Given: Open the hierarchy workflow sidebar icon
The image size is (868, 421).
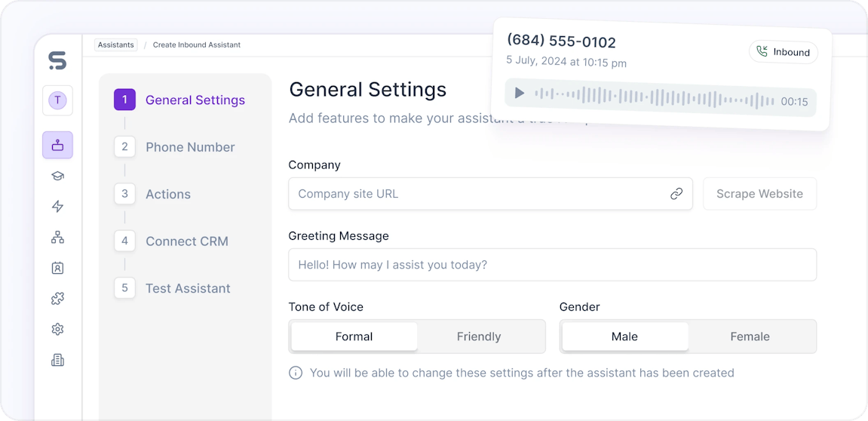Looking at the screenshot, I should [x=57, y=238].
